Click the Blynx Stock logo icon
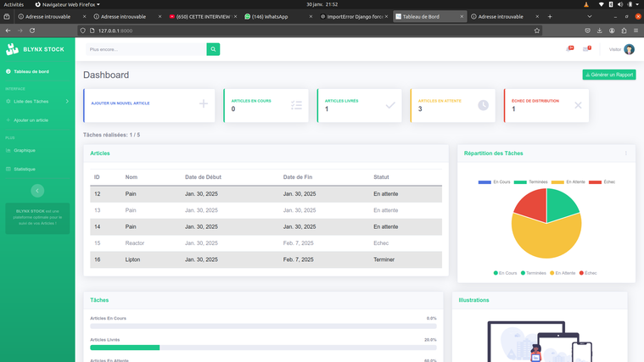The width and height of the screenshot is (644, 362). click(x=13, y=49)
